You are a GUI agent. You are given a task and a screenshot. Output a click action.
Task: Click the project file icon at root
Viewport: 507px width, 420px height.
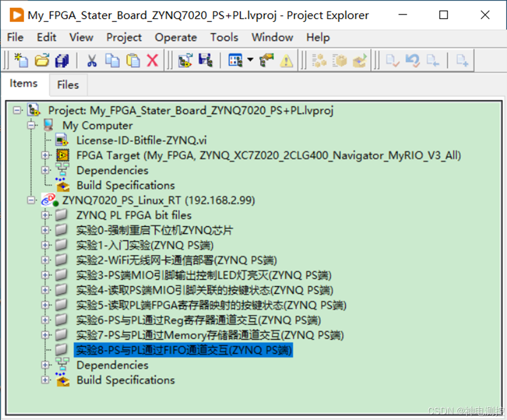coord(34,110)
